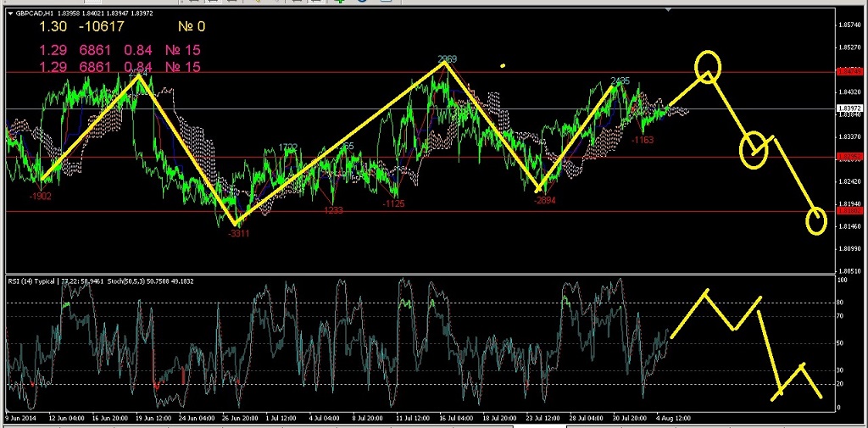This screenshot has height=428, width=868.
Task: Click the arrow beside the GBPCAD,H1 title
Action: tap(10, 14)
